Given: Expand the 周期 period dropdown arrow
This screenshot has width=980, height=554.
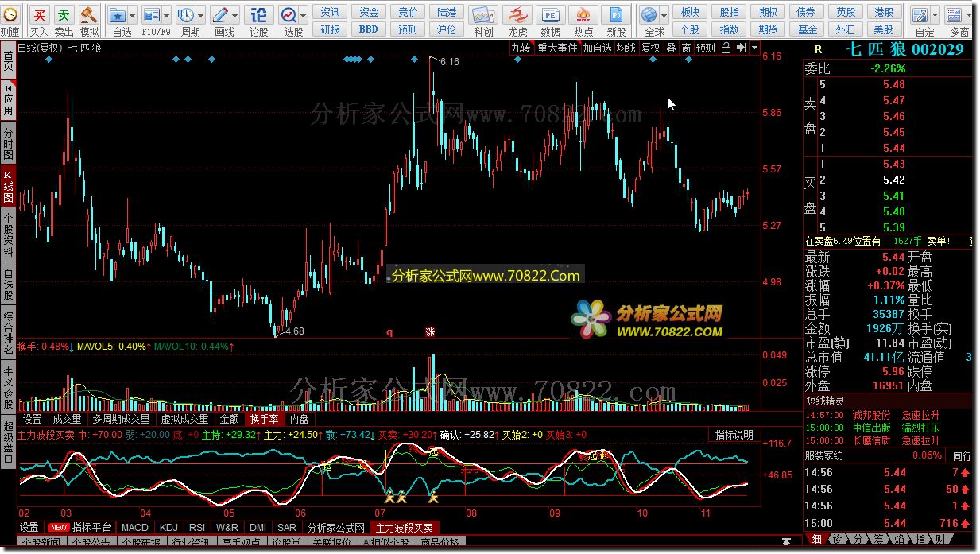Looking at the screenshot, I should [x=200, y=15].
